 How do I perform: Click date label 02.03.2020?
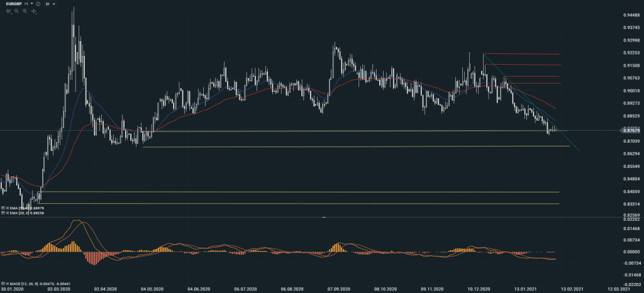pyautogui.click(x=59, y=289)
